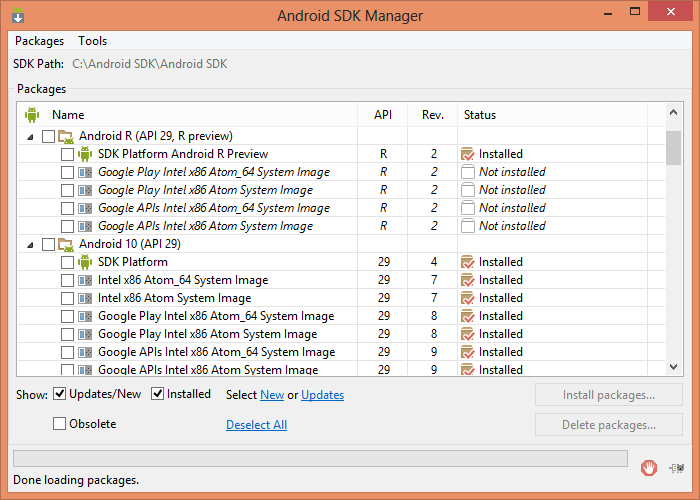Click Not installed icon for Google Play Atom_64 R
The image size is (700, 500).
[x=467, y=172]
